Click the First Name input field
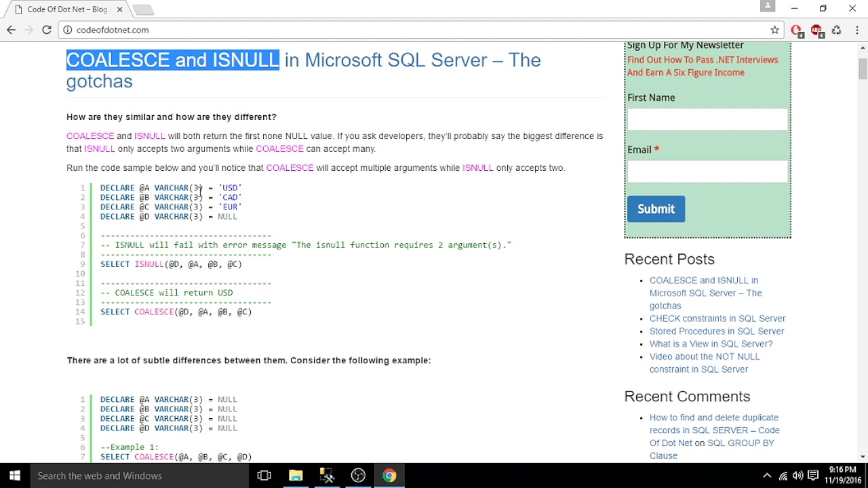The width and height of the screenshot is (868, 488). click(x=707, y=119)
